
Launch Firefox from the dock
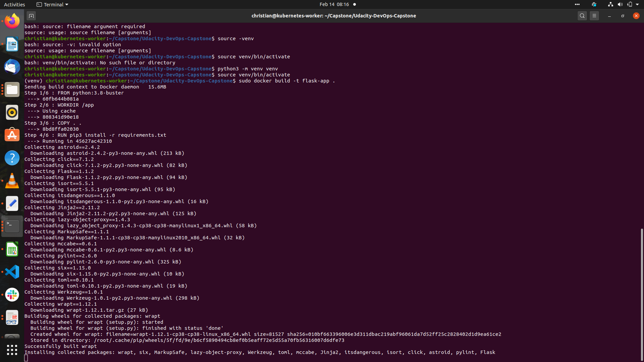[x=12, y=21]
